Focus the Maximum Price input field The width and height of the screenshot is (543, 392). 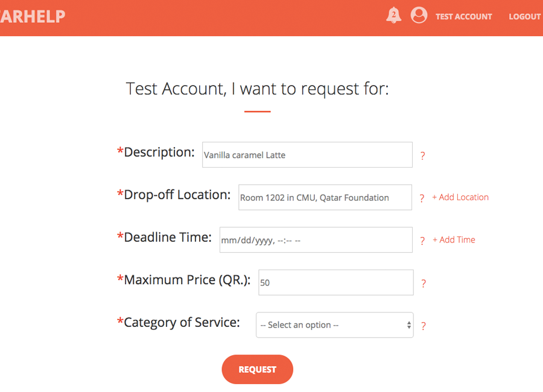click(335, 282)
